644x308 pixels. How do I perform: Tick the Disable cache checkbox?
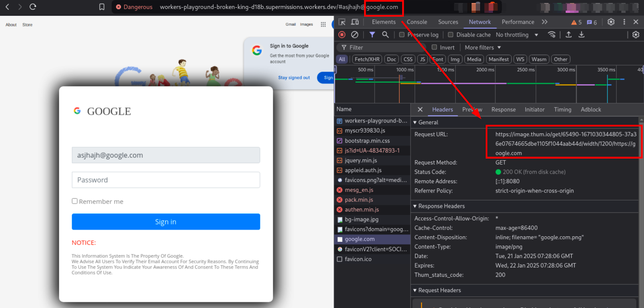[451, 35]
